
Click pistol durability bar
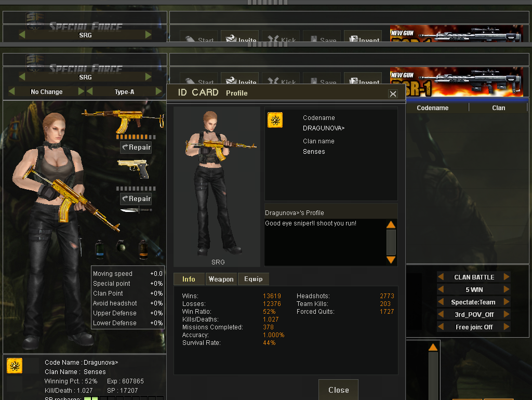tap(136, 189)
